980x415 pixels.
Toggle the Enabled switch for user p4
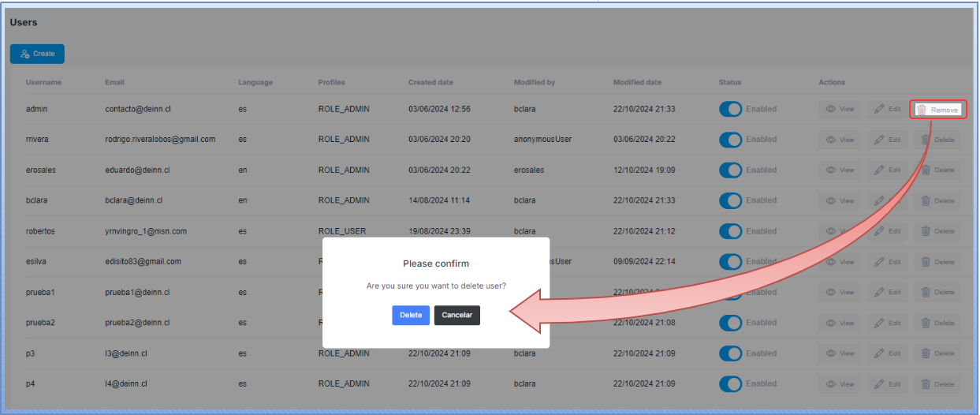click(730, 384)
